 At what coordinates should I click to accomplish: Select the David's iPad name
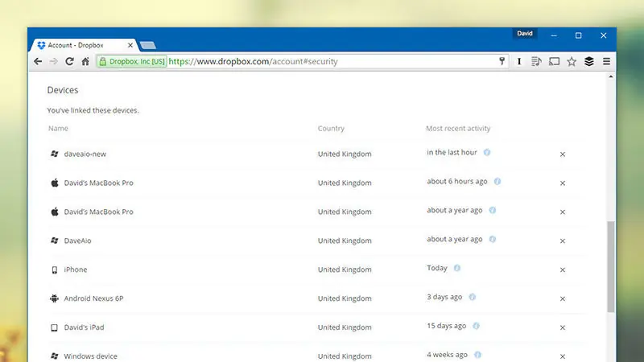point(85,327)
